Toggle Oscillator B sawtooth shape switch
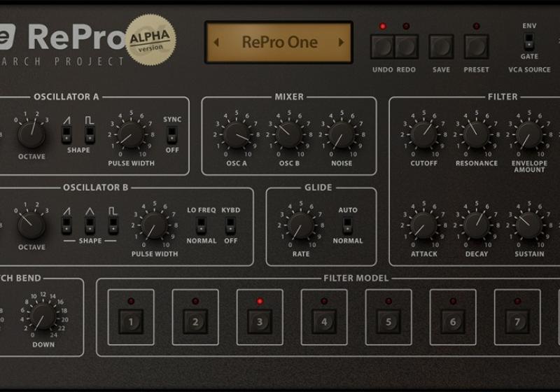Screen dimensions: 560x392 66,225
